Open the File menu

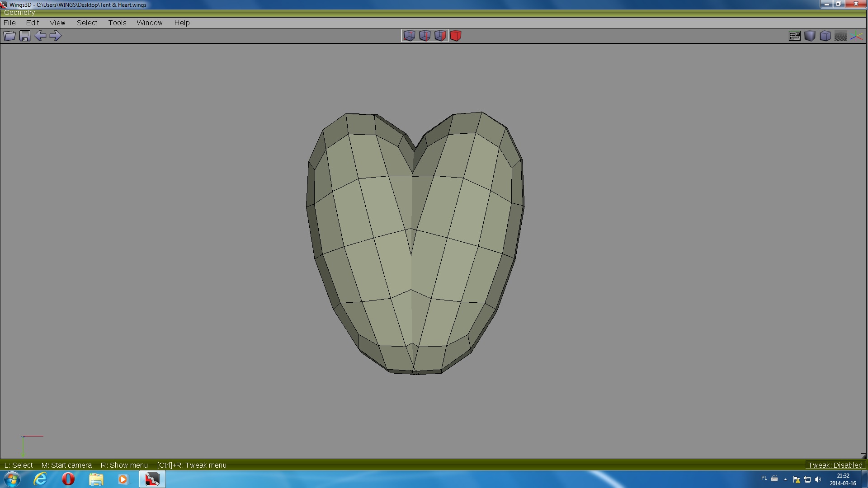pos(9,23)
